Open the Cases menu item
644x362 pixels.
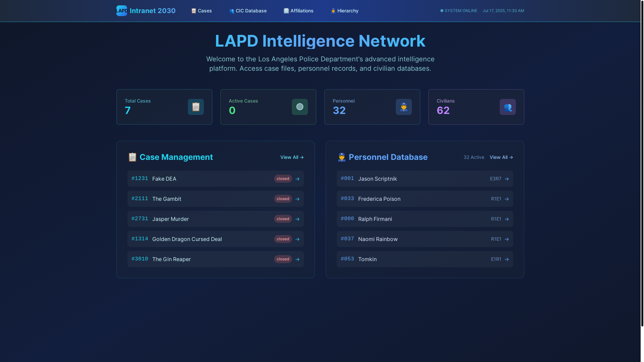point(202,11)
